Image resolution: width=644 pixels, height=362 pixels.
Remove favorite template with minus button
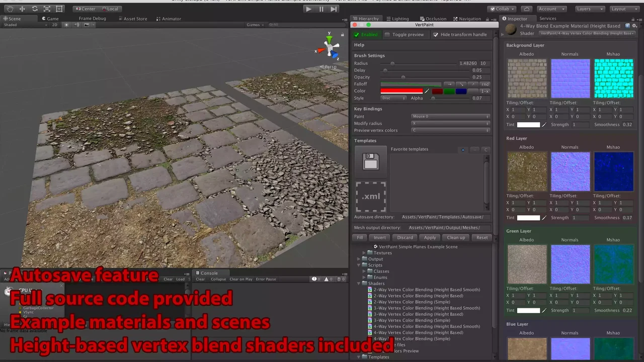[474, 150]
